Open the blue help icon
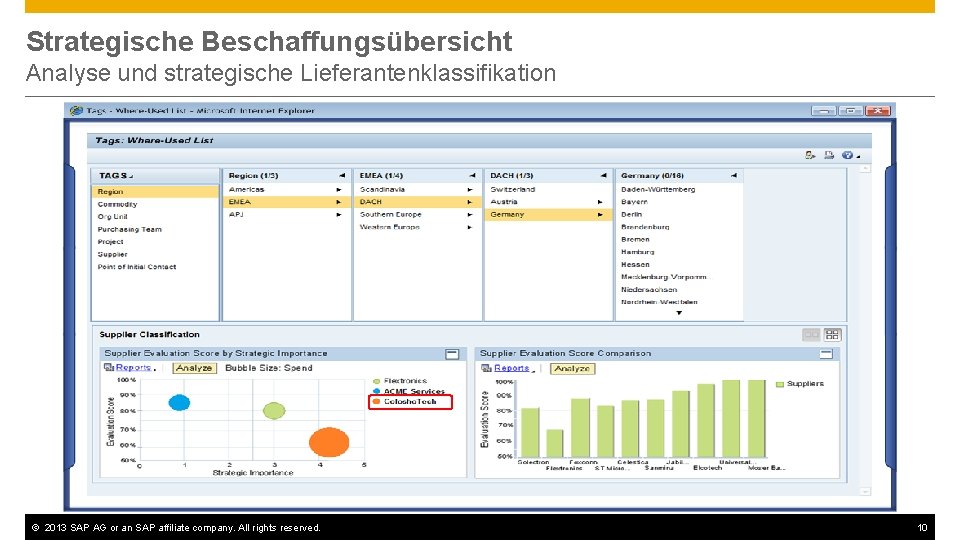The image size is (960, 540). click(x=847, y=156)
